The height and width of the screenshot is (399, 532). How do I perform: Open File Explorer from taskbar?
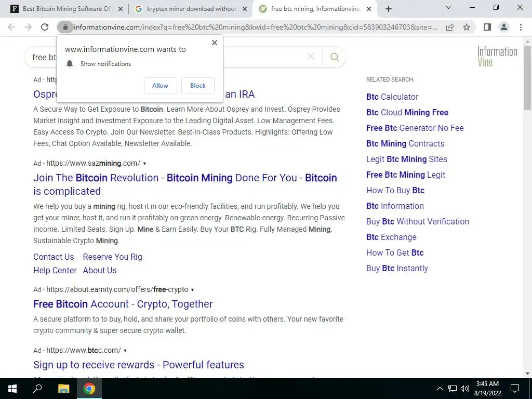point(63,389)
